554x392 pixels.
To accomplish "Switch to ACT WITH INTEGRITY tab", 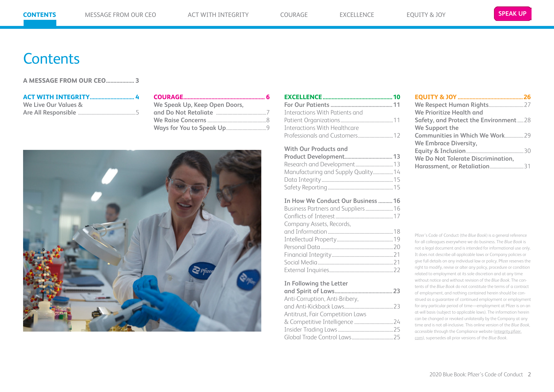I will click(x=218, y=15).
